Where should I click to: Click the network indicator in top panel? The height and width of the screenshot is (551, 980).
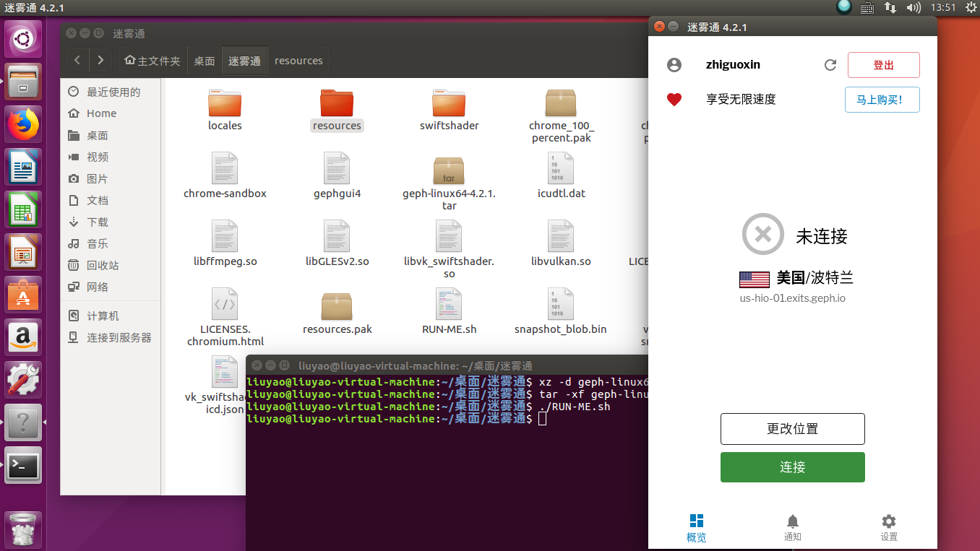coord(890,8)
